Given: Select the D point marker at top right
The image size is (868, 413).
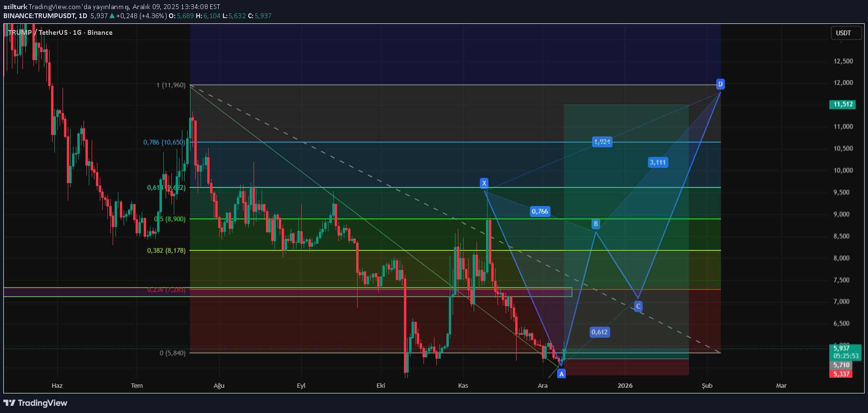Looking at the screenshot, I should coord(720,84).
